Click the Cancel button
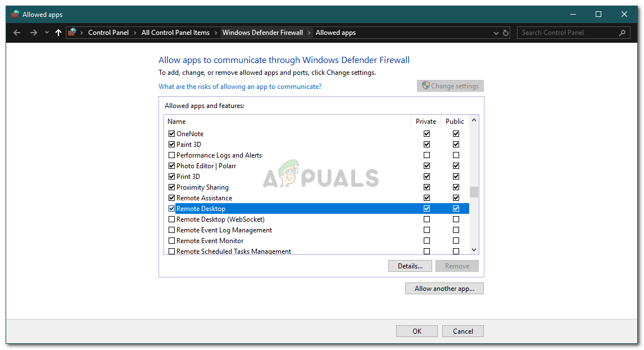 [x=463, y=331]
